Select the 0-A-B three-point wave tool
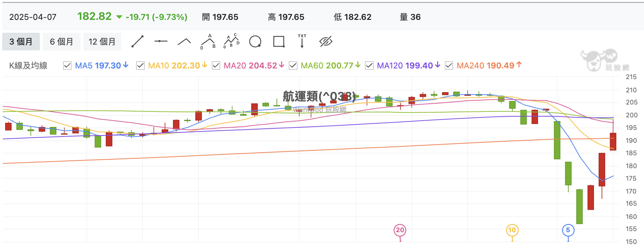The image size is (644, 248). (208, 42)
